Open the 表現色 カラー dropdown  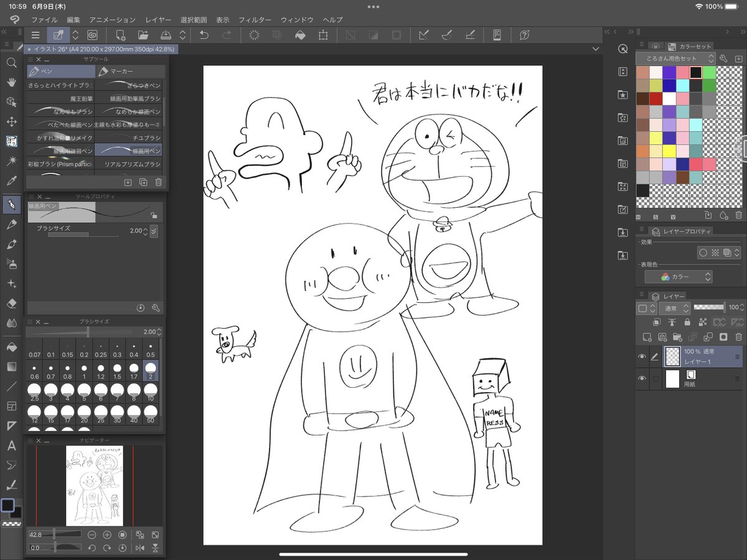679,277
